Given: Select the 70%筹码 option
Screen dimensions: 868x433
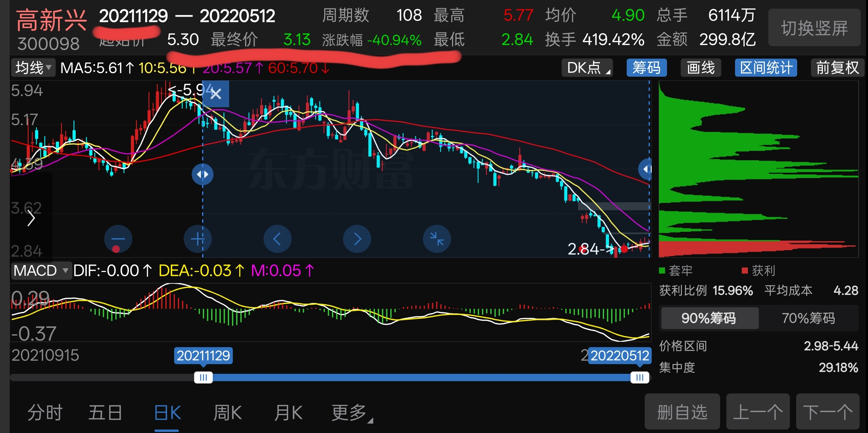Looking at the screenshot, I should 808,318.
